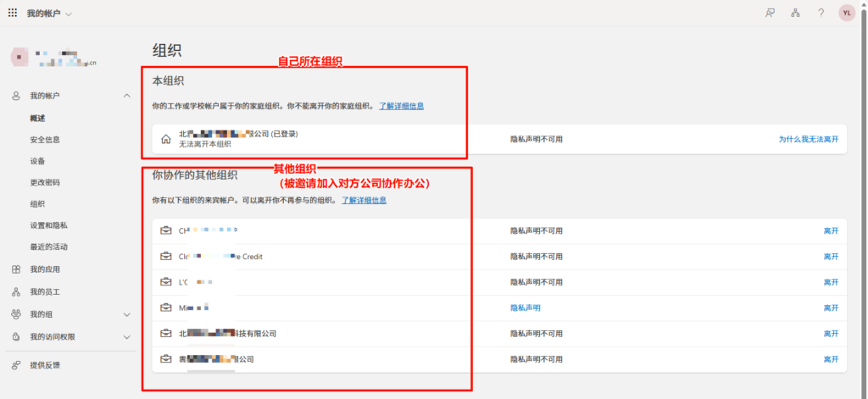Image resolution: width=868 pixels, height=399 pixels.
Task: Open 设置和隐私 in the sidebar
Action: point(48,225)
